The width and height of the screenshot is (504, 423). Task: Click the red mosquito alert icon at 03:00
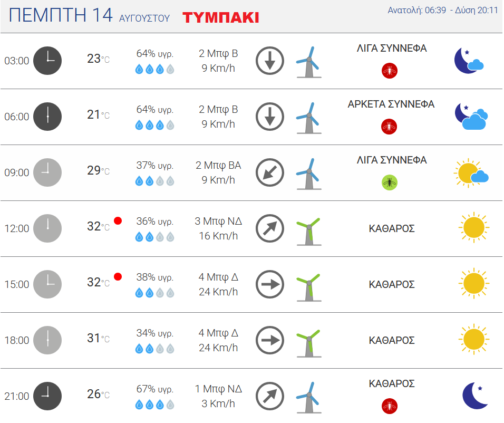pyautogui.click(x=389, y=71)
